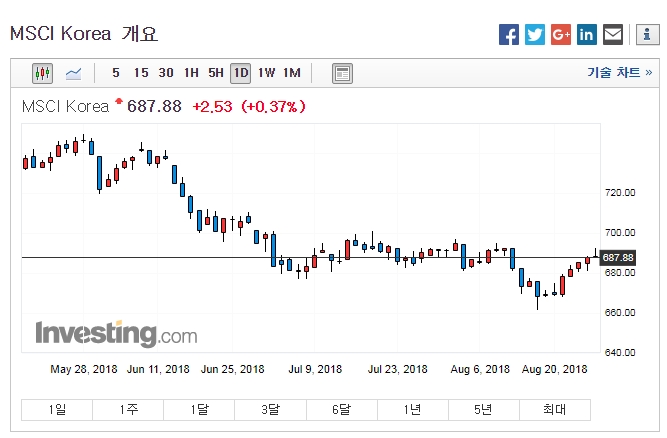
Task: Switch to 최대 maximum range
Action: [x=554, y=410]
